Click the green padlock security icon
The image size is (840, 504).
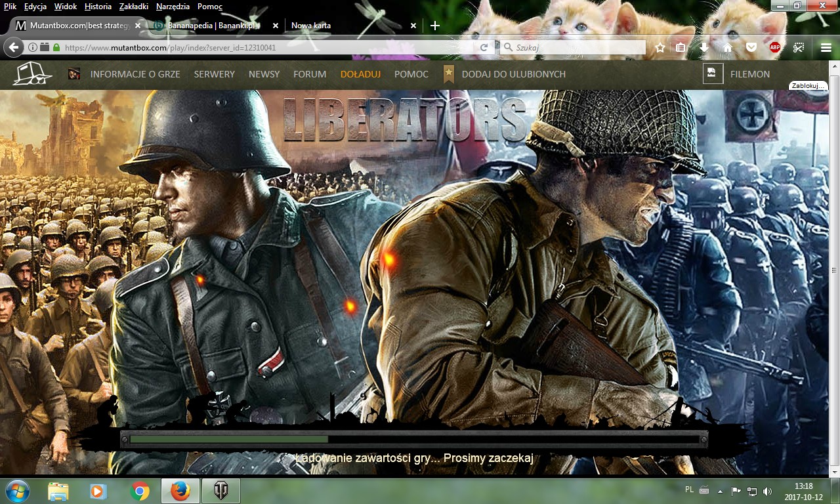56,48
